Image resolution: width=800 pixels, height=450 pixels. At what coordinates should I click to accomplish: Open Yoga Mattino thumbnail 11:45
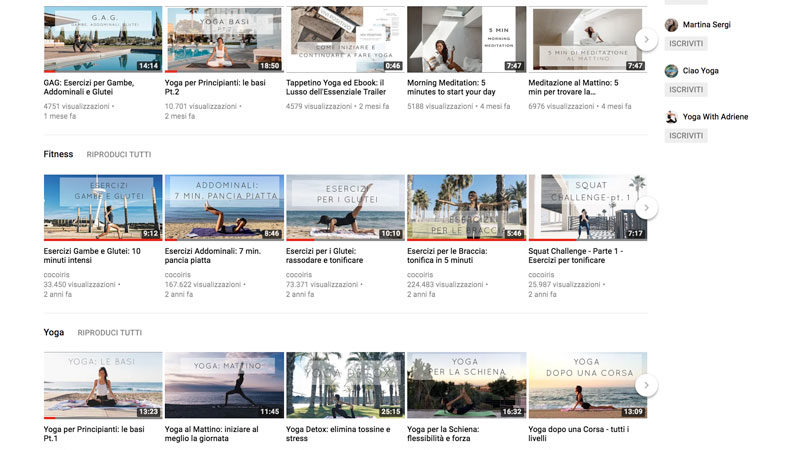coord(224,385)
